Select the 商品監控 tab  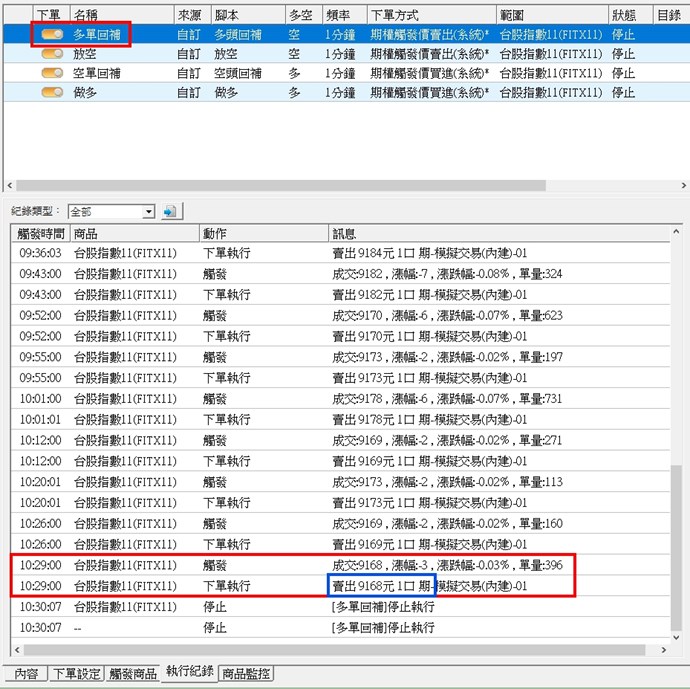click(x=246, y=674)
